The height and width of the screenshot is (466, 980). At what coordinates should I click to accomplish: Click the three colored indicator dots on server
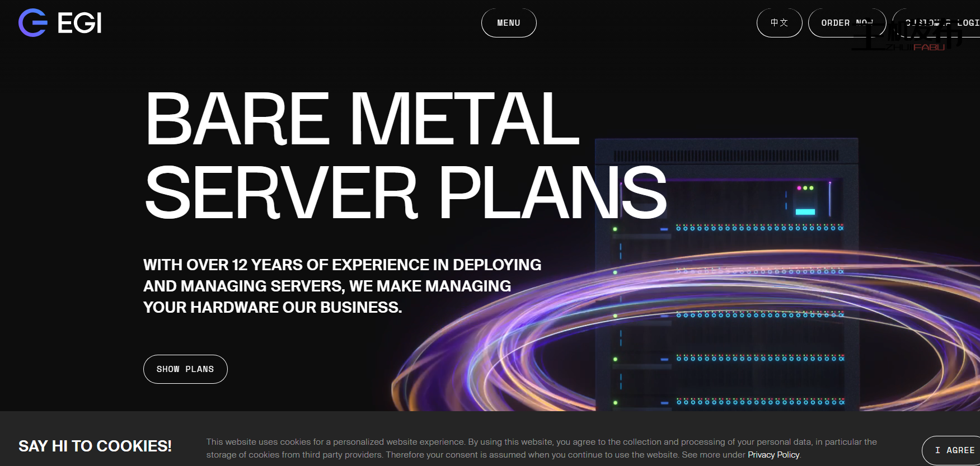tap(805, 188)
